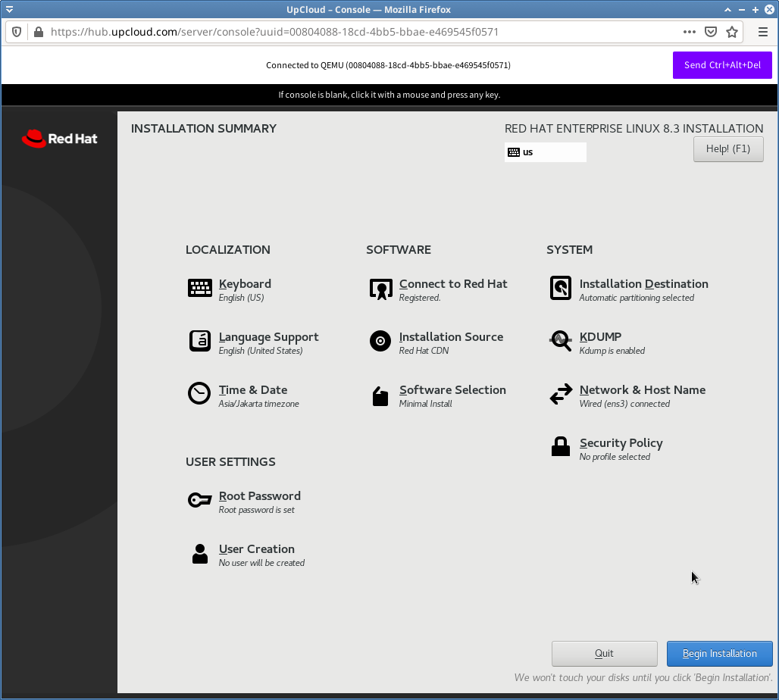
Task: Open the page actions ellipsis menu
Action: pyautogui.click(x=688, y=32)
